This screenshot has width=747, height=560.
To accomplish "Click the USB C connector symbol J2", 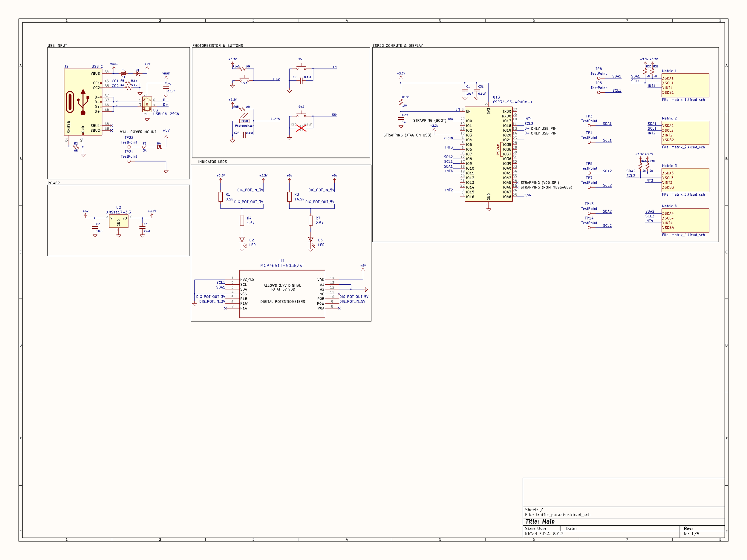I will (83, 102).
